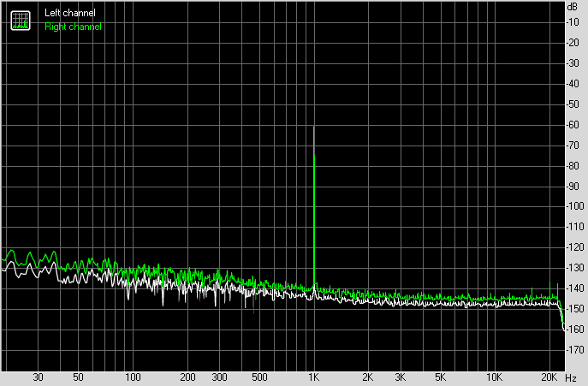Click the dB unit label
This screenshot has width=588, height=386.
572,8
